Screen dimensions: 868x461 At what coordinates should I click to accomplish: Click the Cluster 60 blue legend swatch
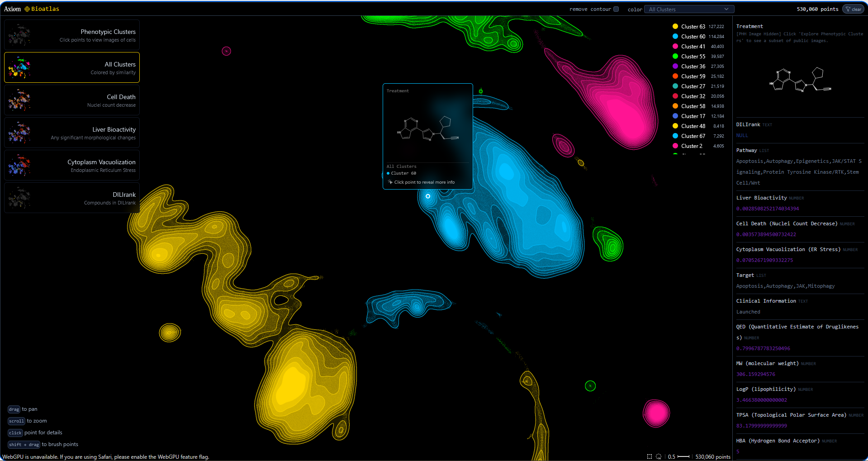click(x=675, y=37)
